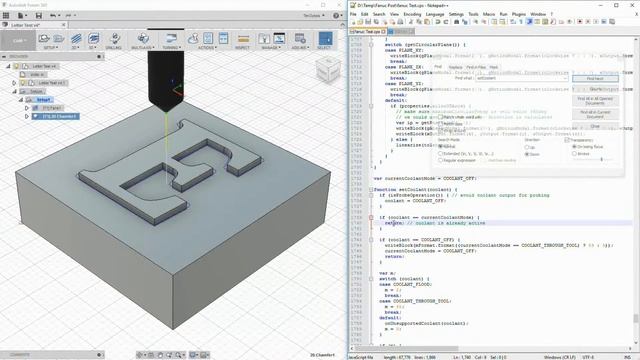
Task: Click the ViewCube in the viewport
Action: pos(328,70)
